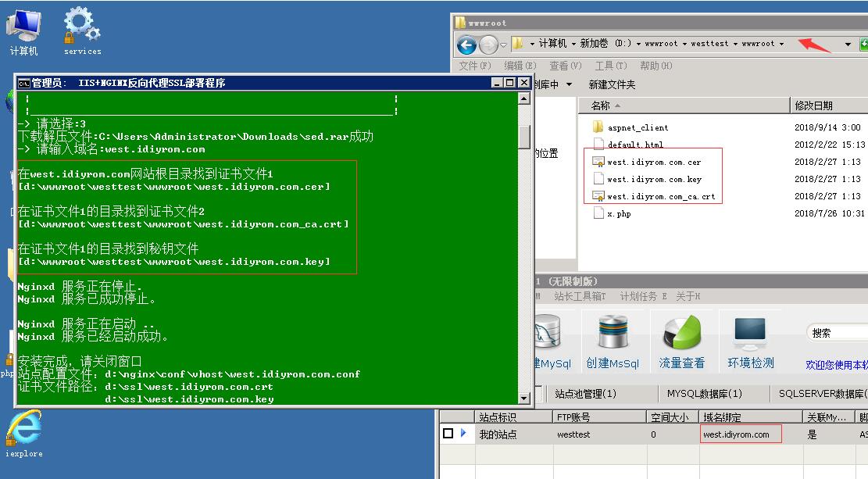Viewport: 868px width, 479px height.
Task: Open the services desktop shortcut
Action: [82, 31]
